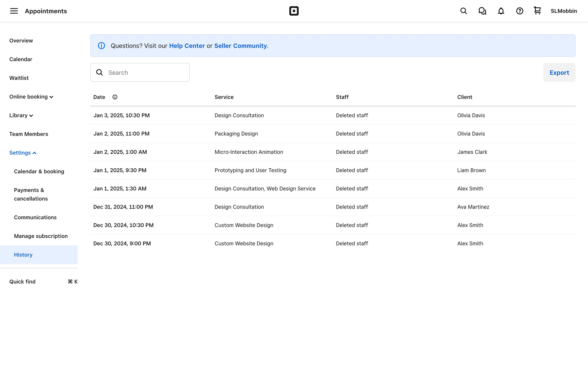Expand the Online booking section
The image size is (588, 368).
tap(31, 97)
